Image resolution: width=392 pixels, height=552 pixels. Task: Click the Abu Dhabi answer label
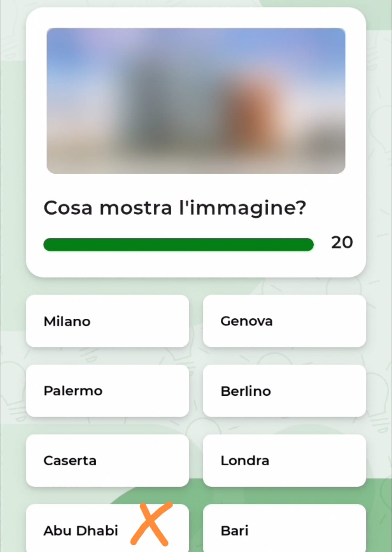[81, 530]
